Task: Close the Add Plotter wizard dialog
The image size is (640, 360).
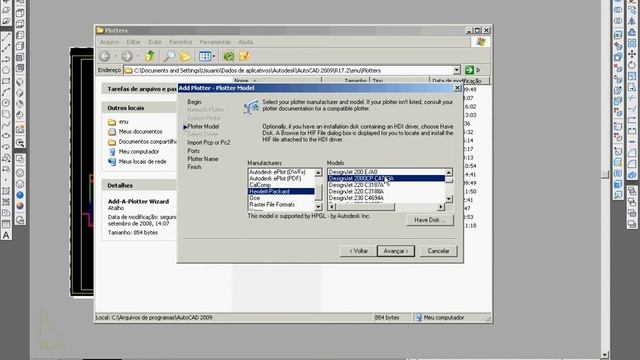Action: (x=458, y=88)
